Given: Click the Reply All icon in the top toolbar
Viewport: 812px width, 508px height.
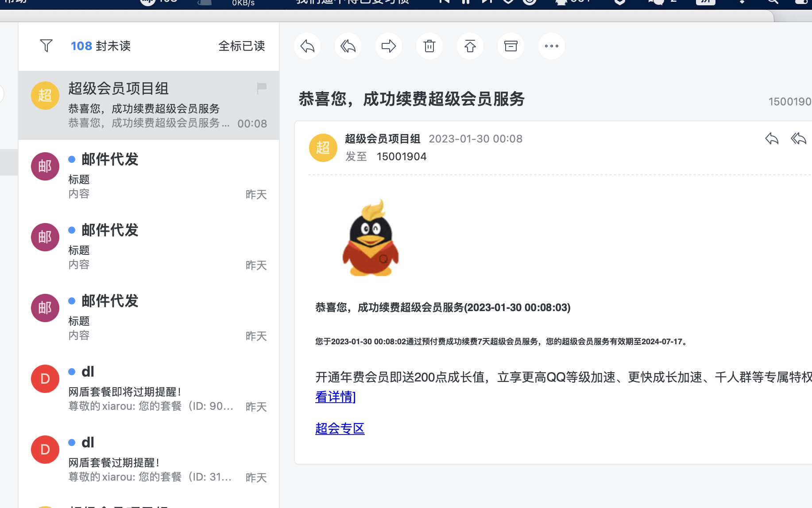Looking at the screenshot, I should coord(348,46).
